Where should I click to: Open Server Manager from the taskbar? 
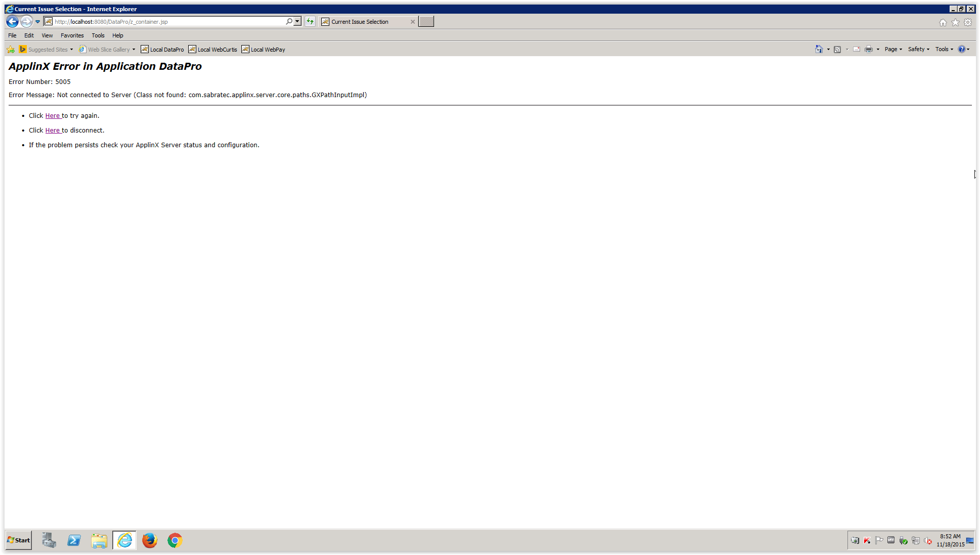[49, 540]
